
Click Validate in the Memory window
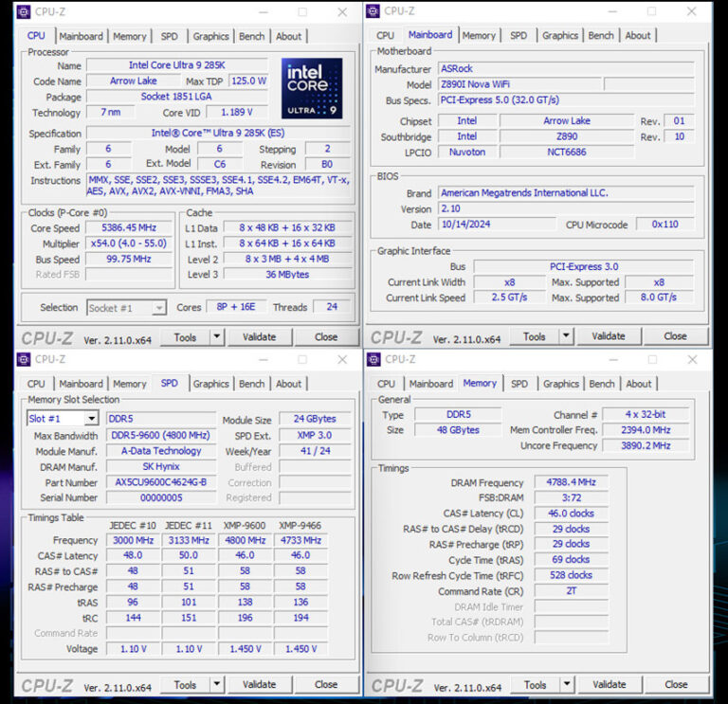pos(610,685)
